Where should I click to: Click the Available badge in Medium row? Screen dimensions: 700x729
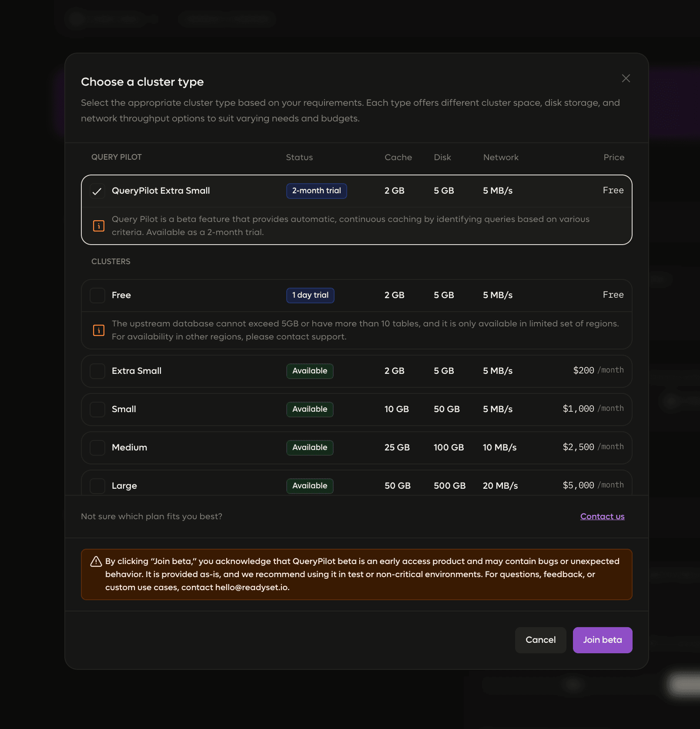[310, 447]
